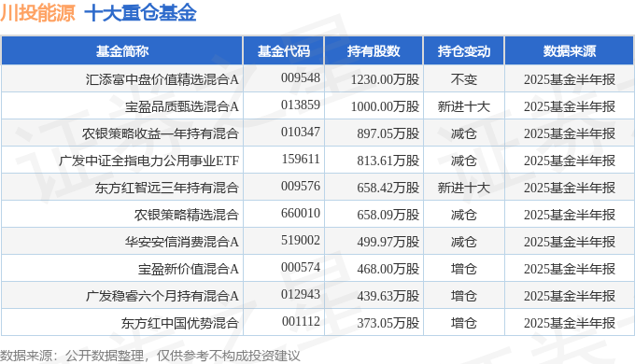The width and height of the screenshot is (635, 364).
Task: Select 广发中证全指电力公用事业ETF row
Action: point(317,161)
